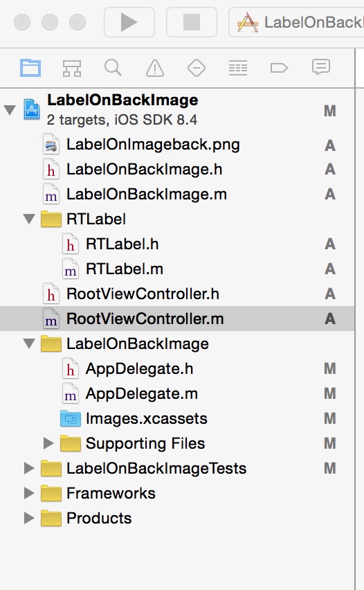
Task: Open RTLabel.m source file
Action: pos(125,269)
